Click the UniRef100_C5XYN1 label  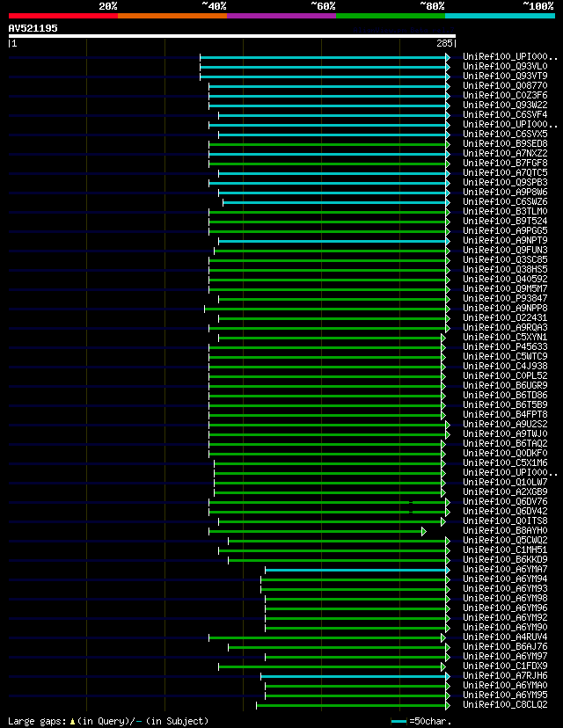pos(505,337)
